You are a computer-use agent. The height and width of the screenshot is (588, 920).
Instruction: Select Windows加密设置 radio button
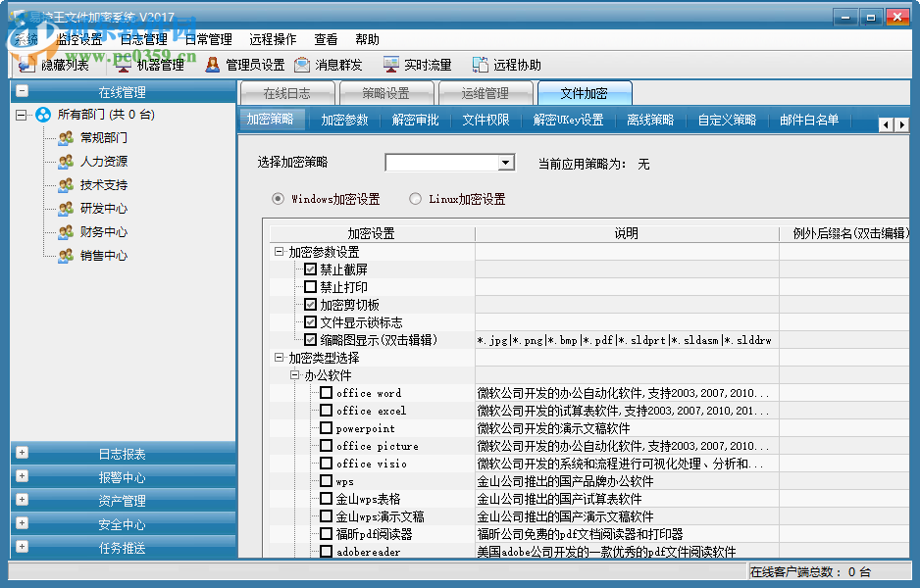(279, 199)
